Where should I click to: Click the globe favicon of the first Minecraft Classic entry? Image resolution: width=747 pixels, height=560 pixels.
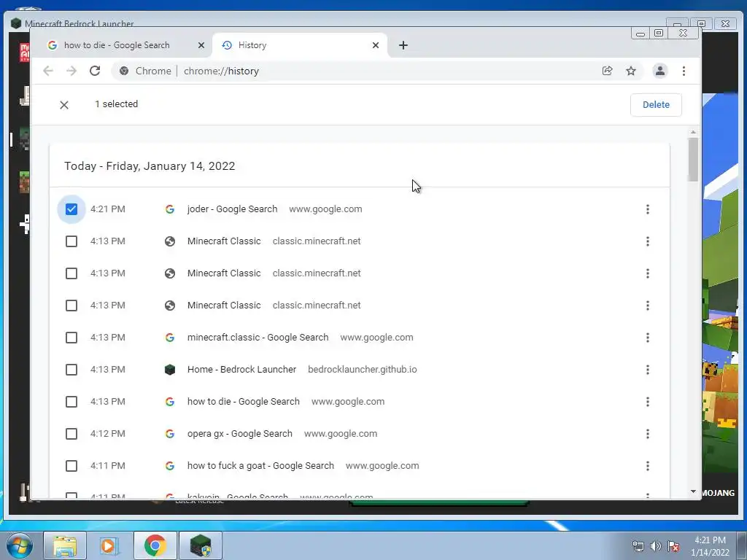[169, 241]
